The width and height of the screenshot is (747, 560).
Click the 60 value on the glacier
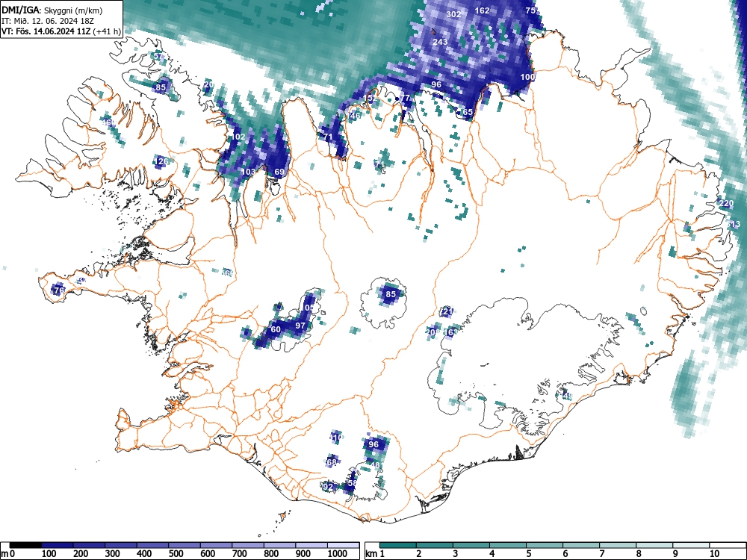click(x=276, y=329)
